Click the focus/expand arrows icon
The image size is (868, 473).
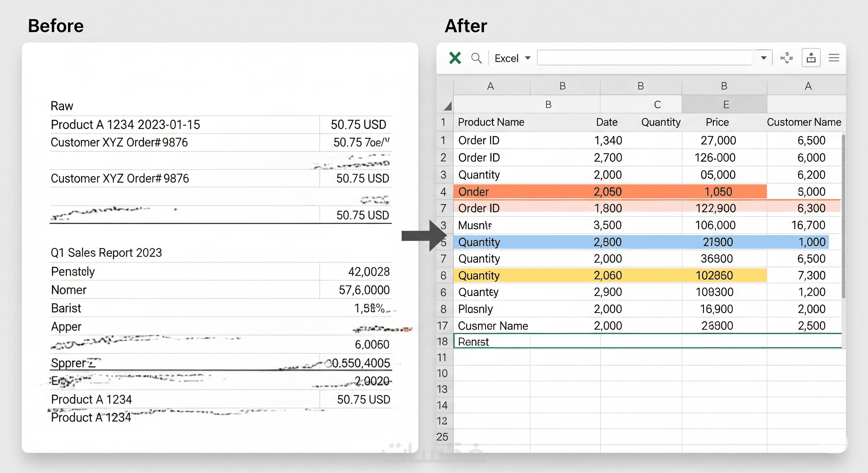[x=786, y=58]
